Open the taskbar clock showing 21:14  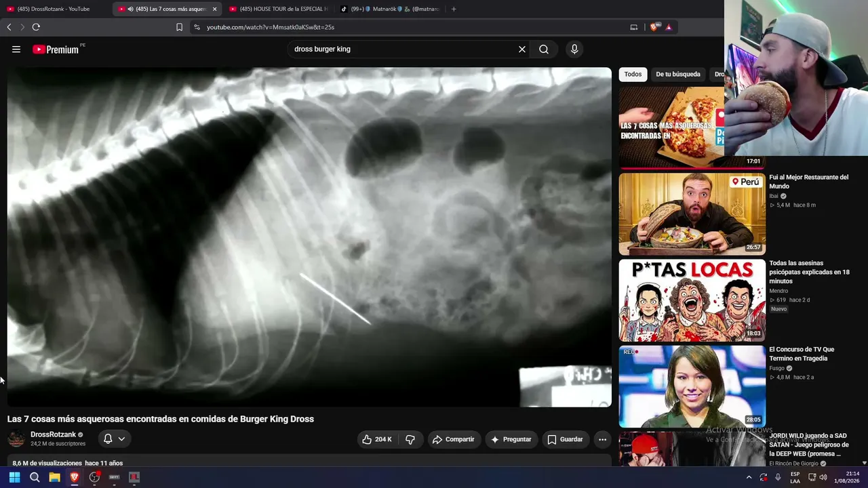(x=846, y=477)
